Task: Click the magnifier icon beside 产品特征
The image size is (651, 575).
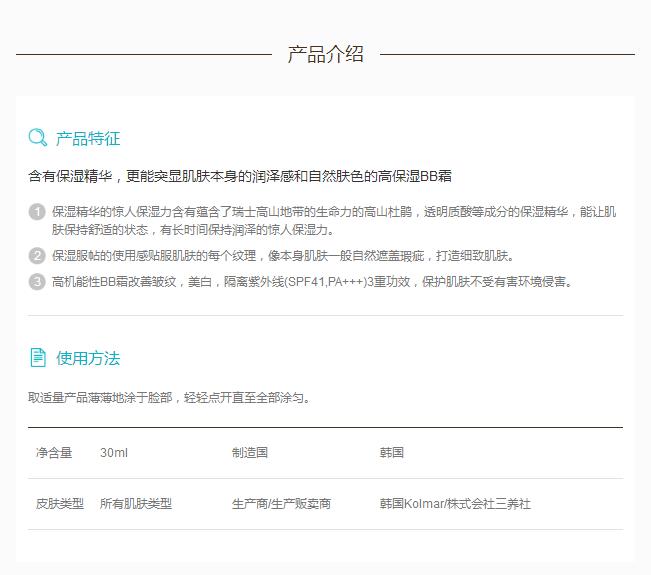Action: pos(37,138)
